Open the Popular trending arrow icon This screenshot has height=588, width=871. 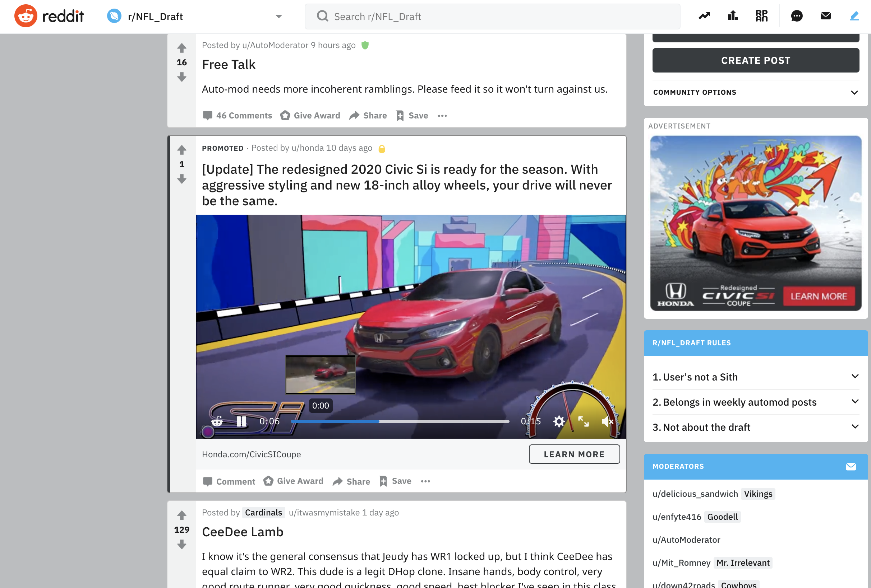click(704, 16)
